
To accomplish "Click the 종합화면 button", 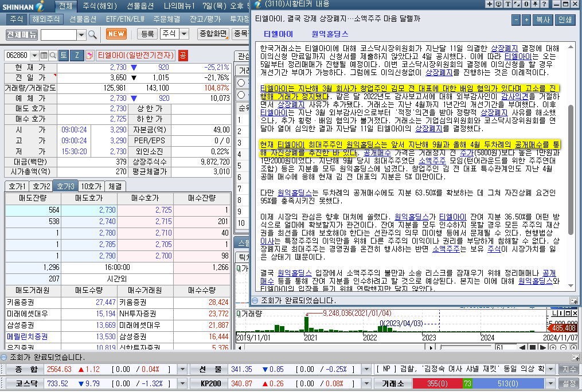I will coord(213,34).
